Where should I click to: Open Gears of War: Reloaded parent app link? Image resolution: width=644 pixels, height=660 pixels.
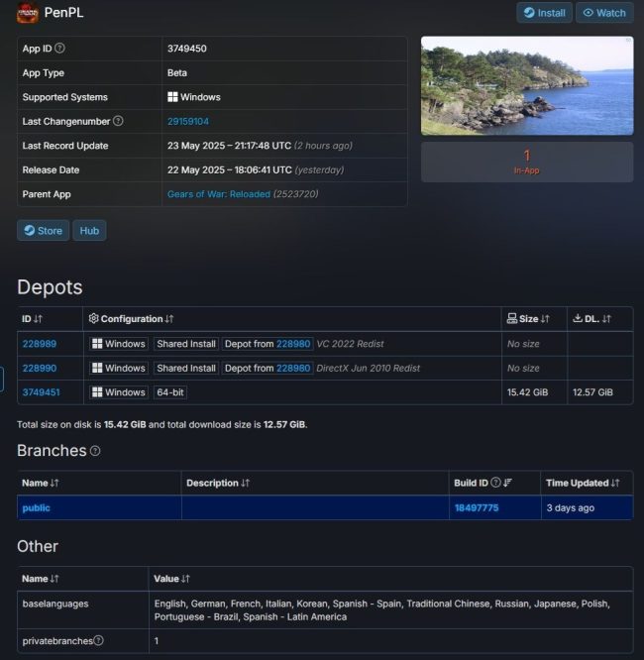[x=218, y=194]
